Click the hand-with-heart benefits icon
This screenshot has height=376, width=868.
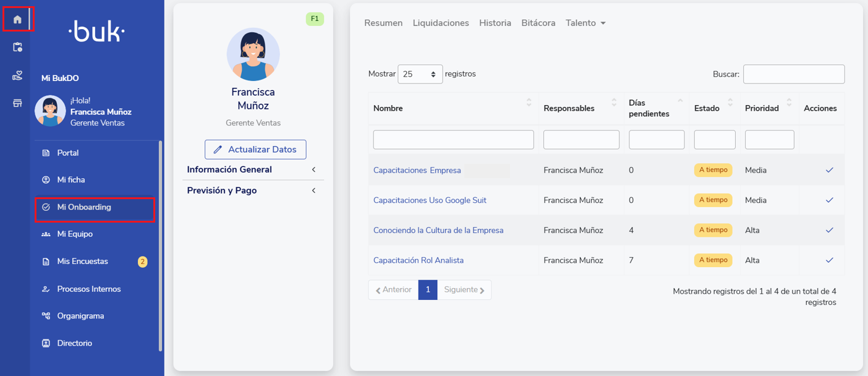(17, 75)
